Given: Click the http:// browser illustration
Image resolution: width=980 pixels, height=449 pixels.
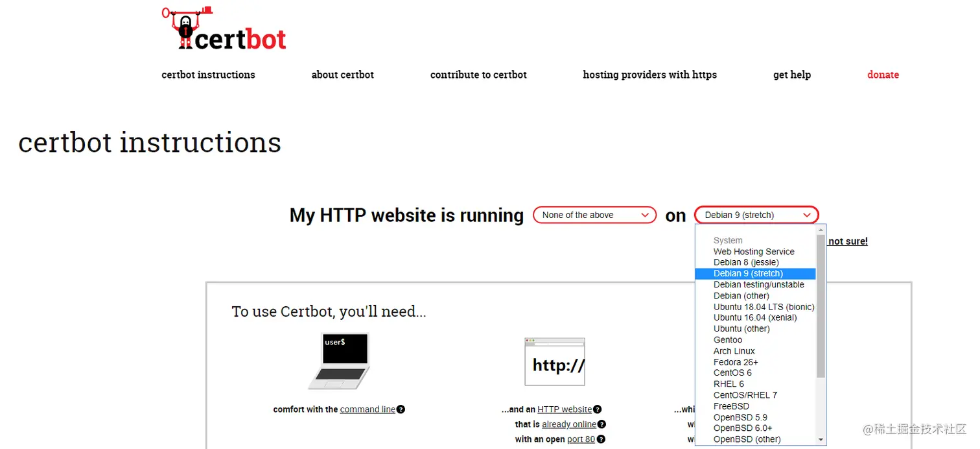Looking at the screenshot, I should (x=555, y=361).
